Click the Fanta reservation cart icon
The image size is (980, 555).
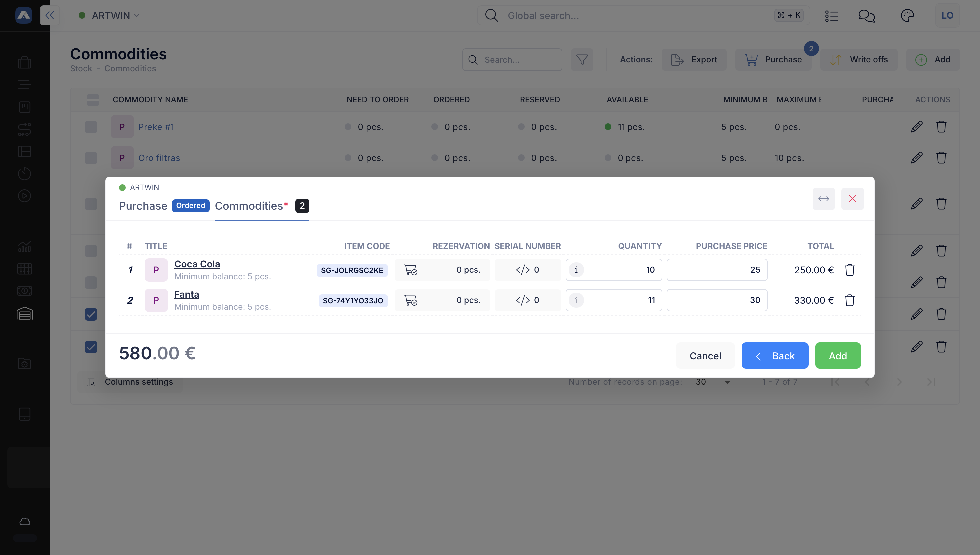coord(411,300)
